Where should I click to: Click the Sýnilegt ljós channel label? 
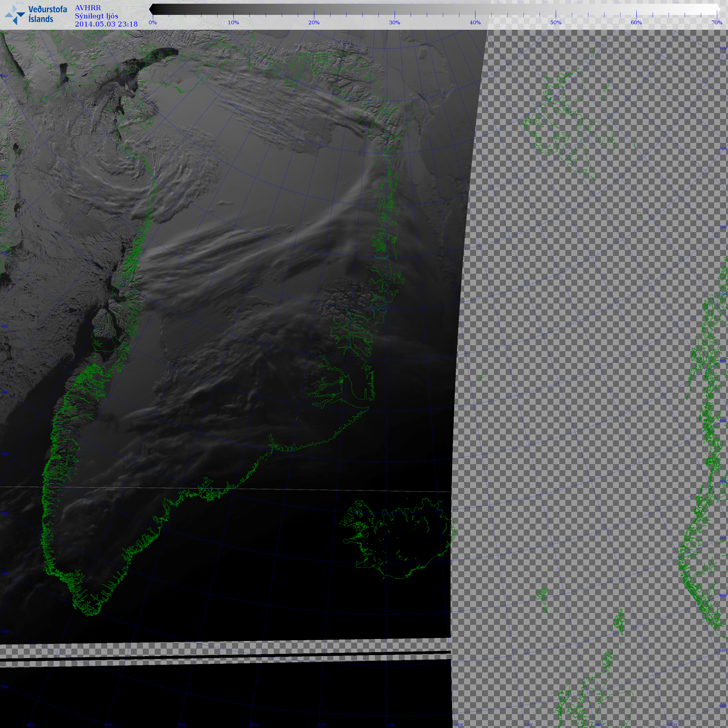[x=96, y=16]
